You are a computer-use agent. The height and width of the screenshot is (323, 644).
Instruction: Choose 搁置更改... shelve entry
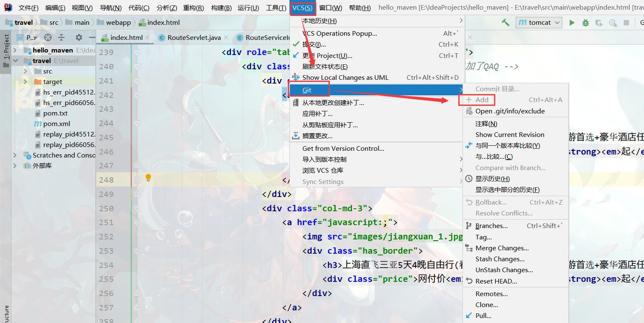[x=377, y=136]
